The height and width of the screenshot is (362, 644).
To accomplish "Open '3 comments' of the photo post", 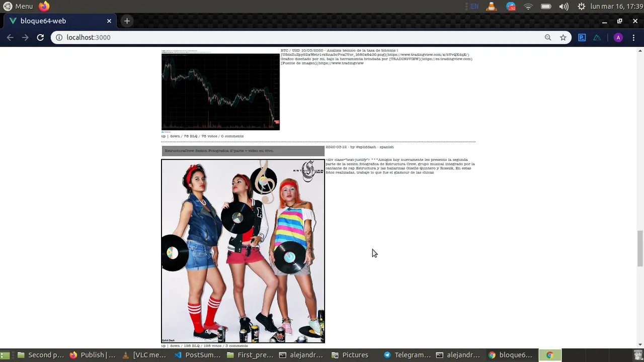I will [236, 346].
